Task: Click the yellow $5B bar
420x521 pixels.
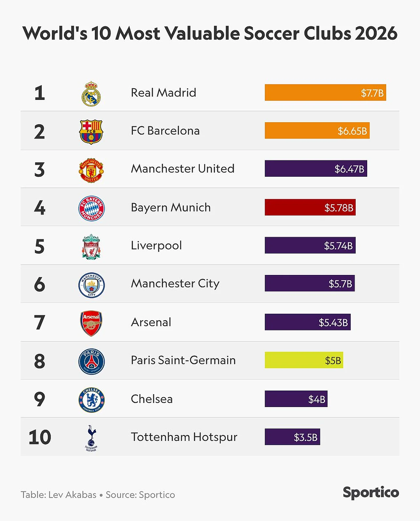Action: (x=304, y=360)
